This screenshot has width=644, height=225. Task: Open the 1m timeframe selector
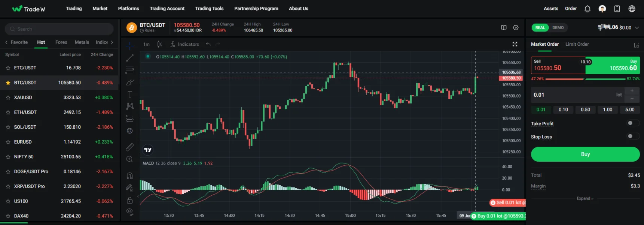tap(146, 44)
